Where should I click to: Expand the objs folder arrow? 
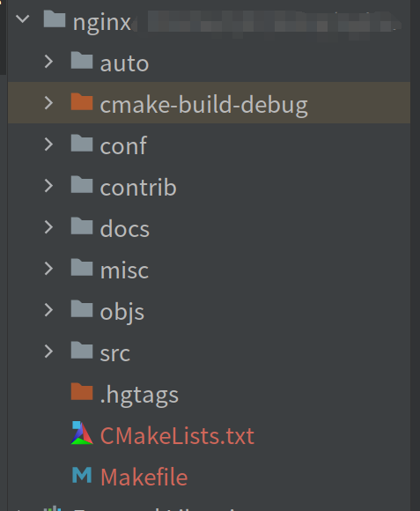48,310
